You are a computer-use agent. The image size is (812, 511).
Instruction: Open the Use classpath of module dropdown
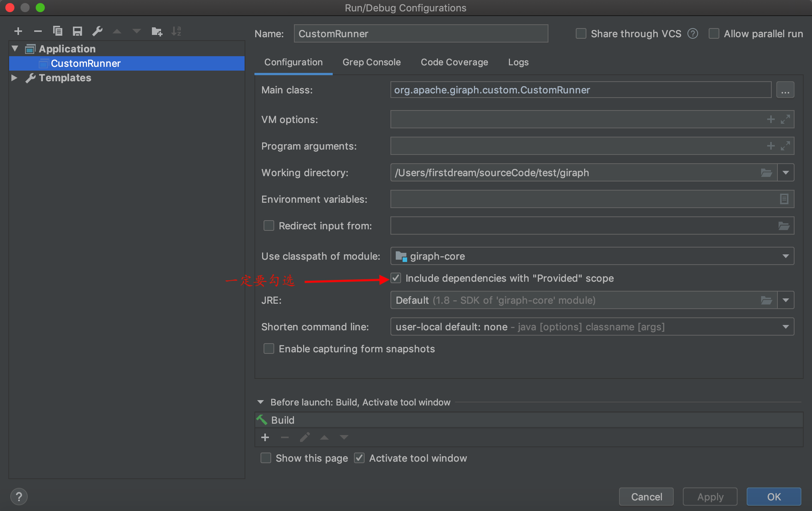tap(785, 256)
